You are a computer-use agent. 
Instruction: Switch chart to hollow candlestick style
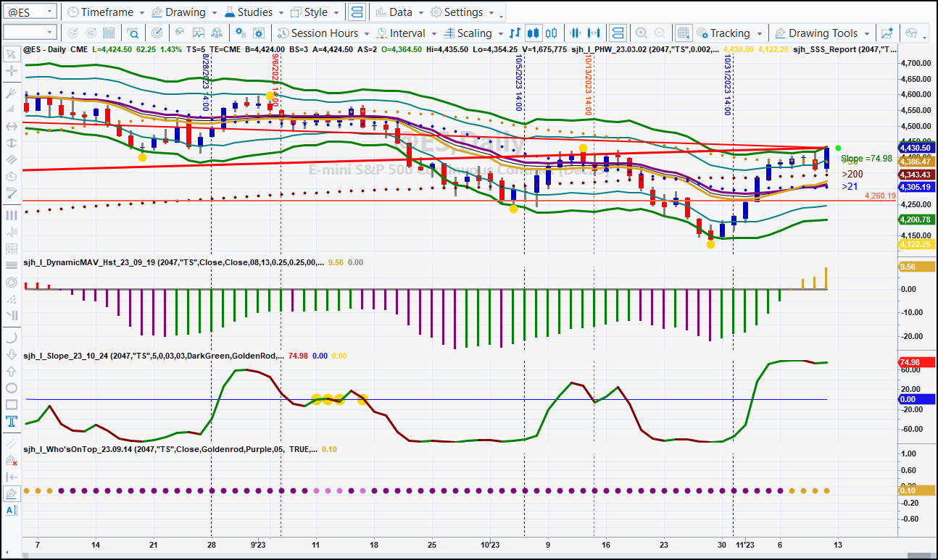coord(552,33)
